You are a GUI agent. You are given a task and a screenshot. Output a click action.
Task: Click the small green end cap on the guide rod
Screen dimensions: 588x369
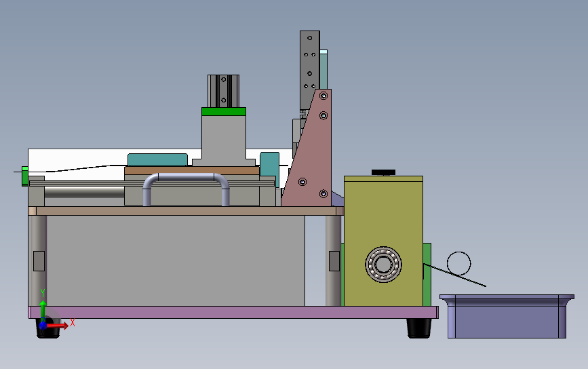24,176
